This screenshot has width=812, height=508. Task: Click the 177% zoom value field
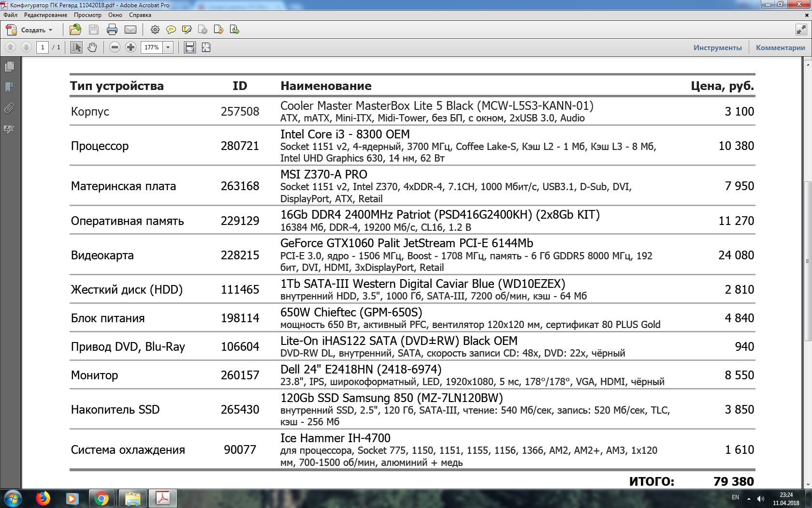coord(152,47)
